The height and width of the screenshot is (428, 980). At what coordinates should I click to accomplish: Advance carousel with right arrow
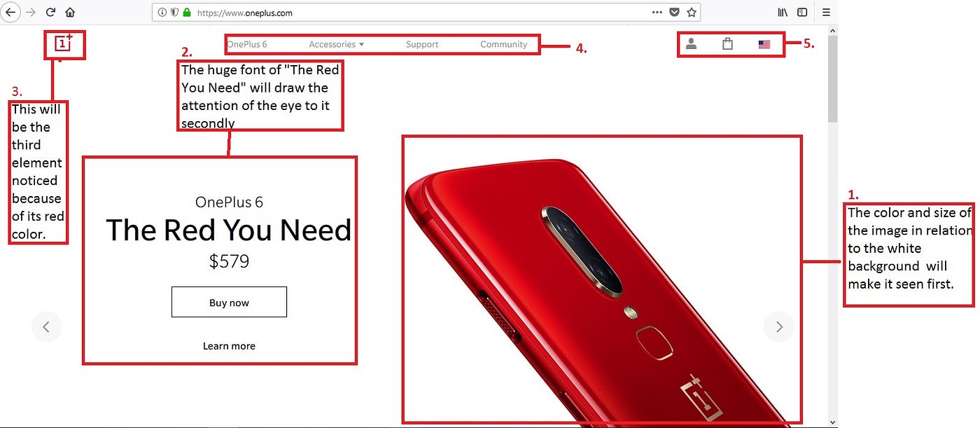tap(779, 326)
